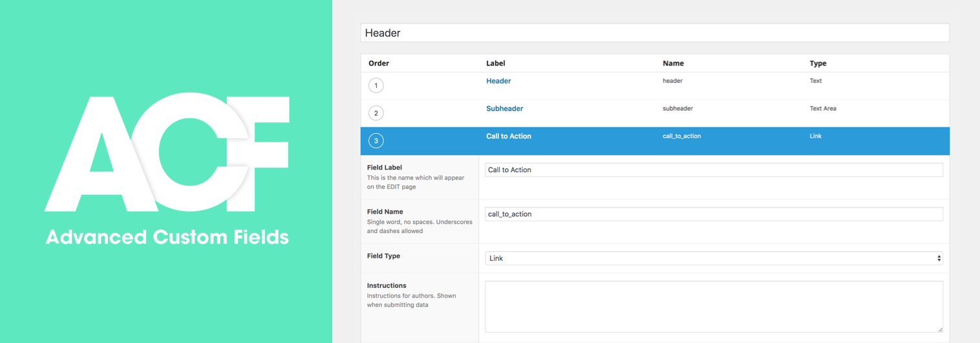The width and height of the screenshot is (980, 343).
Task: Select order circle number 2
Action: pos(376,113)
